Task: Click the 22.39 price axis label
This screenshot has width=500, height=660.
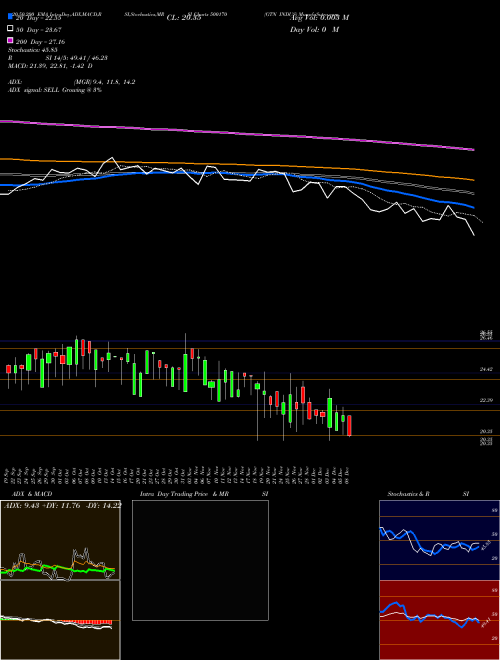Action: point(486,400)
